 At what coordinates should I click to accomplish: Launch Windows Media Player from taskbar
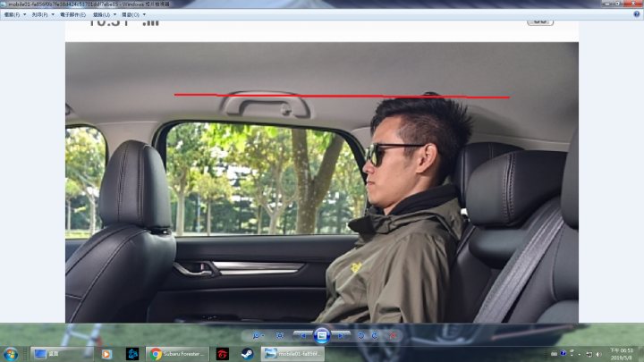tap(106, 354)
